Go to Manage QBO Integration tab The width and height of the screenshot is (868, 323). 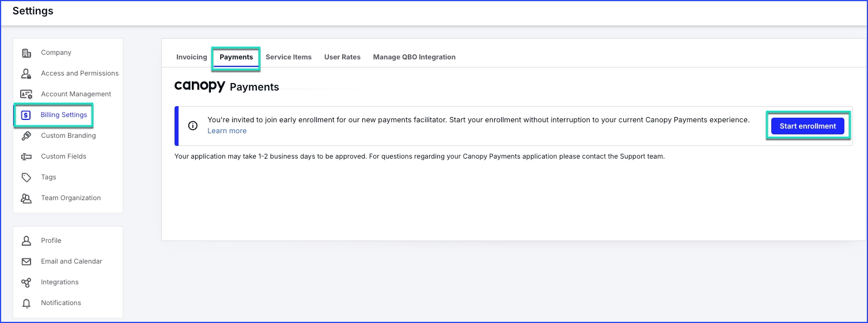pos(414,57)
